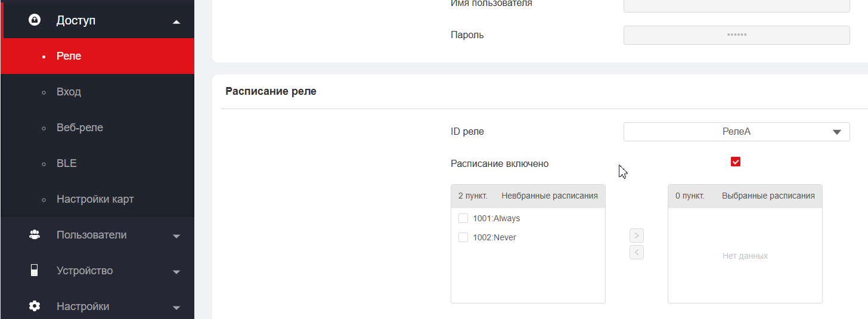Check the 1002:Never schedule
This screenshot has width=868, height=319.
pos(463,237)
